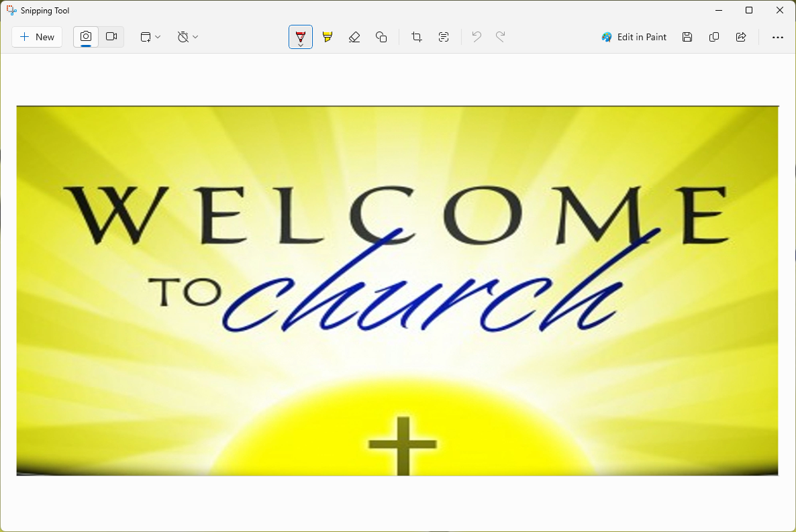
Task: Share the captured snip
Action: pyautogui.click(x=741, y=37)
